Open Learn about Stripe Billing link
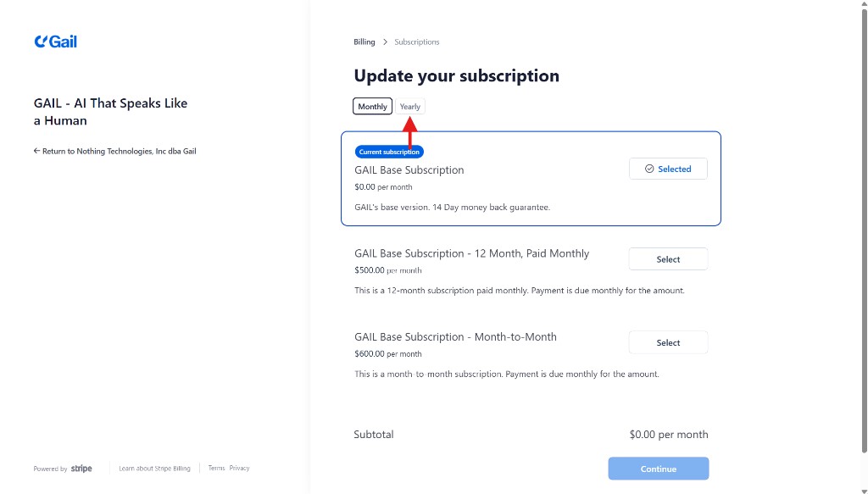Image resolution: width=868 pixels, height=494 pixels. coord(154,469)
